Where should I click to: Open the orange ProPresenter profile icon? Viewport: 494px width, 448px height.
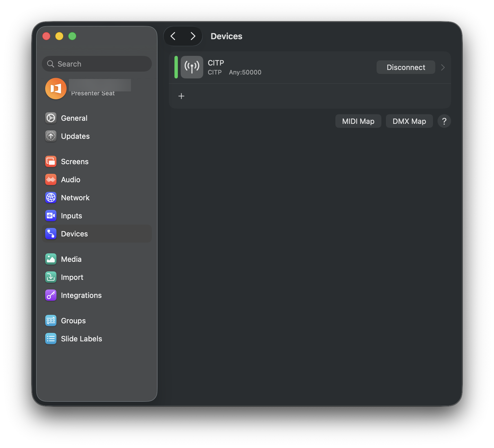56,89
